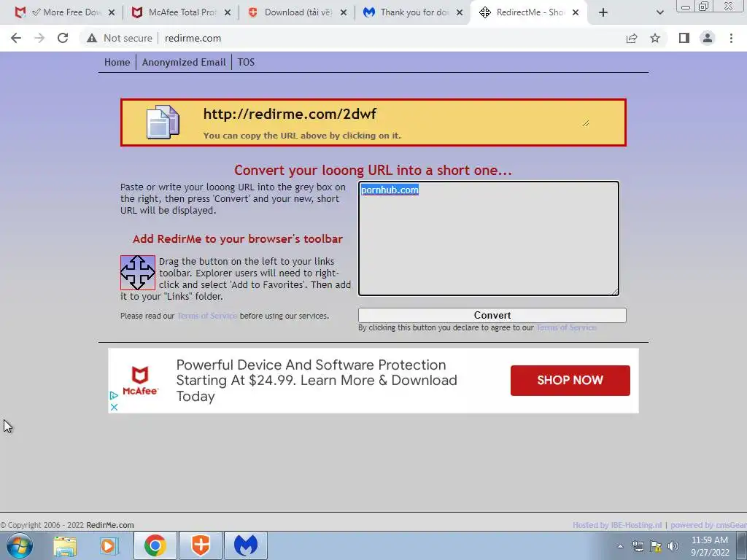Open the Hosted by IBE-Hosting.nl link
Screen dimensions: 747x560
click(x=617, y=525)
